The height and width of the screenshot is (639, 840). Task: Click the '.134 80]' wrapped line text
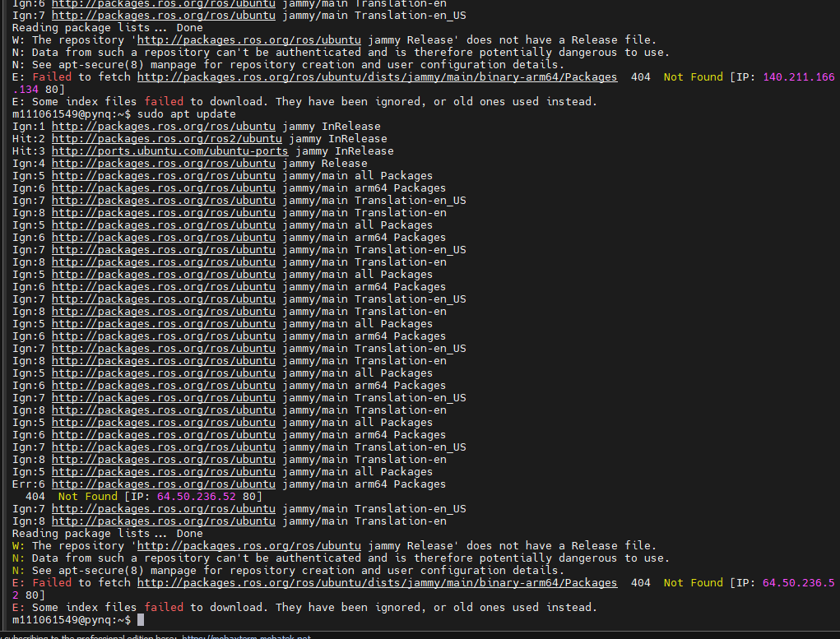point(38,90)
